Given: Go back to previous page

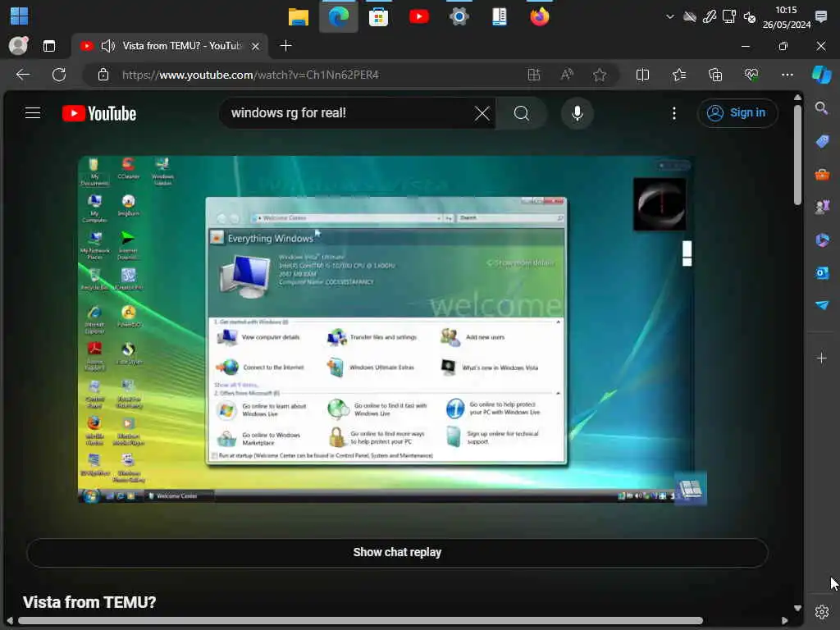Looking at the screenshot, I should [x=22, y=75].
